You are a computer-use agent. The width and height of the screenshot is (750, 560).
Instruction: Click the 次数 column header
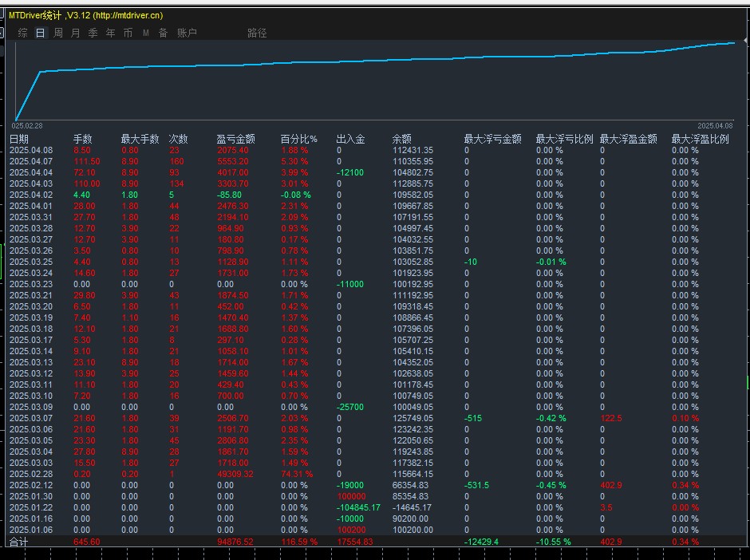click(x=178, y=139)
